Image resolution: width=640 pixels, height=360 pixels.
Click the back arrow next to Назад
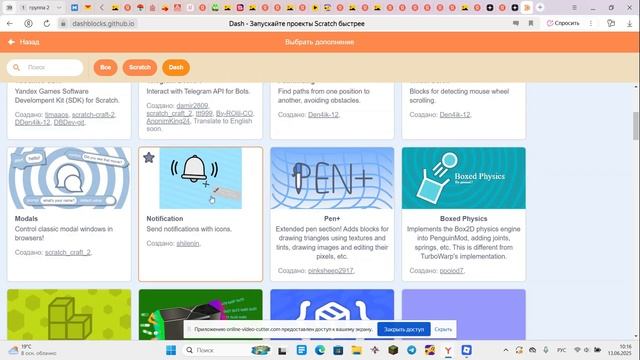point(11,42)
